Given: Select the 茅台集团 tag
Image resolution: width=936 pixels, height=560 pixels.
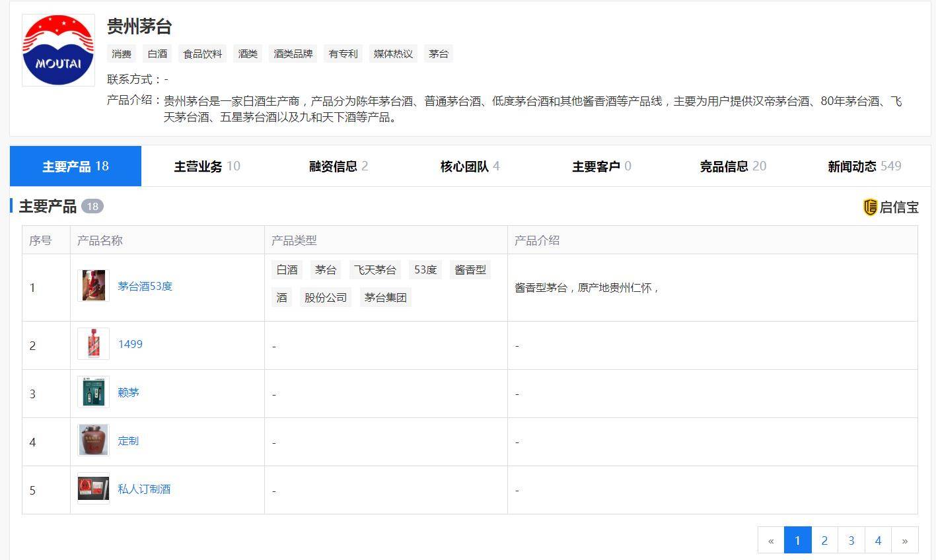Looking at the screenshot, I should (385, 297).
